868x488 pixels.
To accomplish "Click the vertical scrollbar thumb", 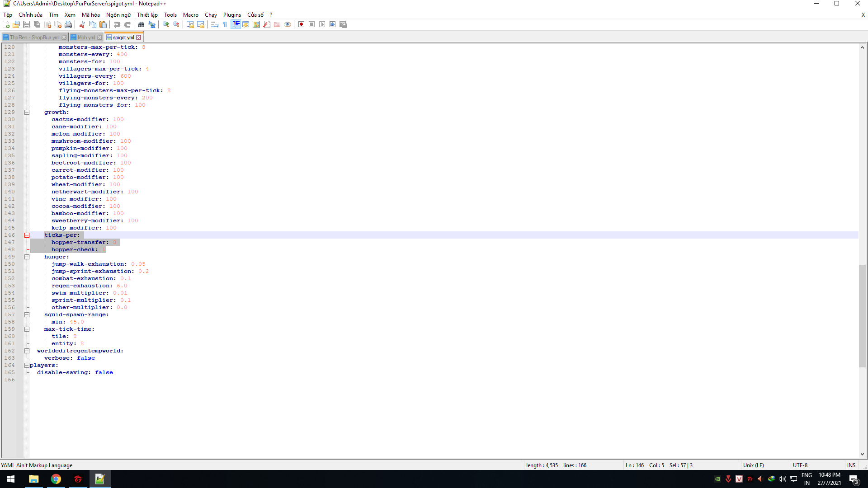I will coord(862,316).
